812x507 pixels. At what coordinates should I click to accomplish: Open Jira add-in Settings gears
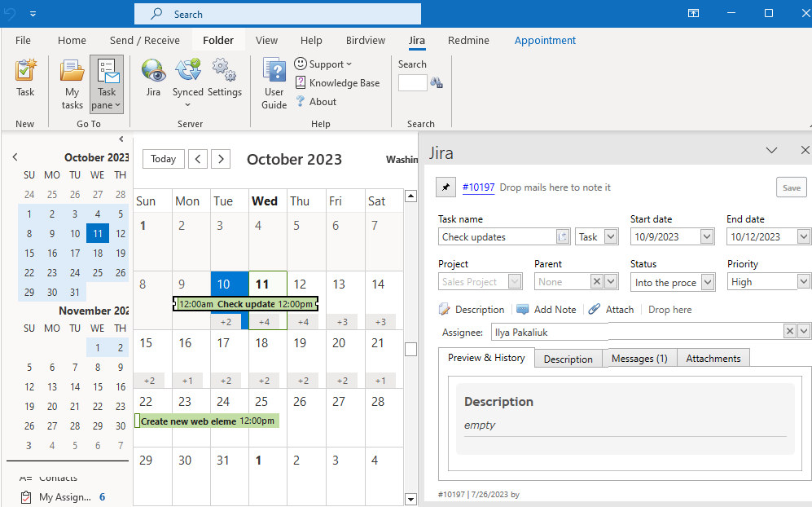tap(225, 79)
